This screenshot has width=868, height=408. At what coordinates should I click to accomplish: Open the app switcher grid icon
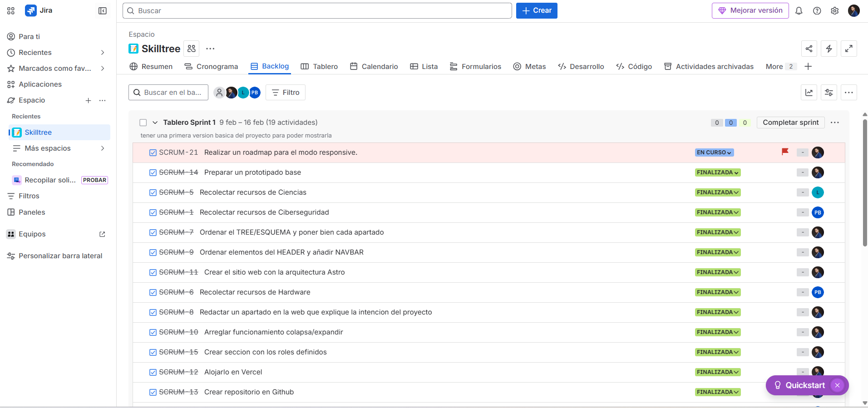point(11,10)
